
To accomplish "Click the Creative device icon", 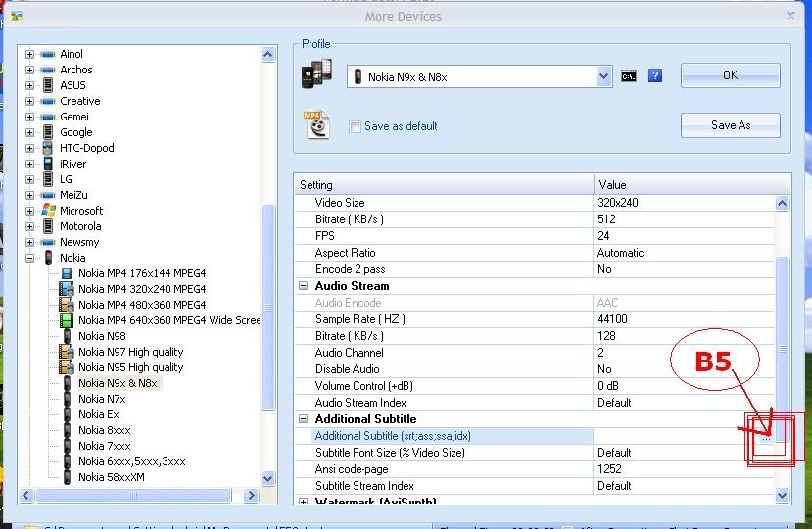I will click(48, 101).
